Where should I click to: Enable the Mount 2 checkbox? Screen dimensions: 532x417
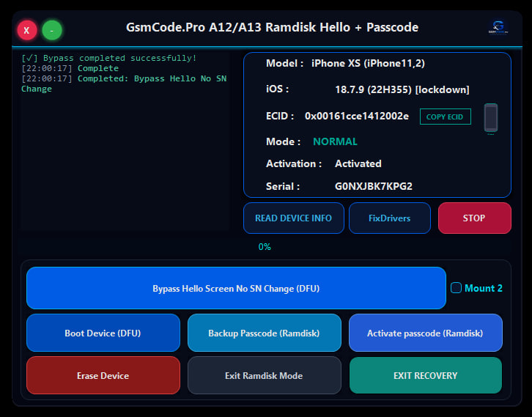(456, 288)
